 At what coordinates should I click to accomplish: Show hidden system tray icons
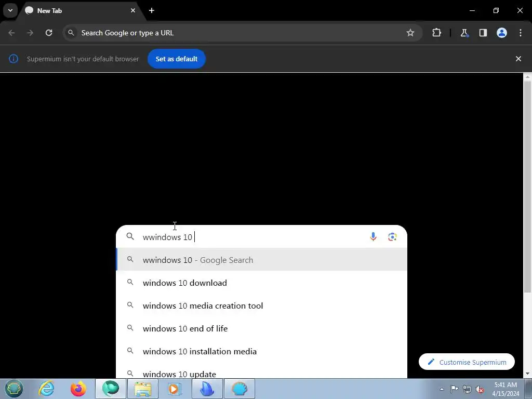[442, 389]
